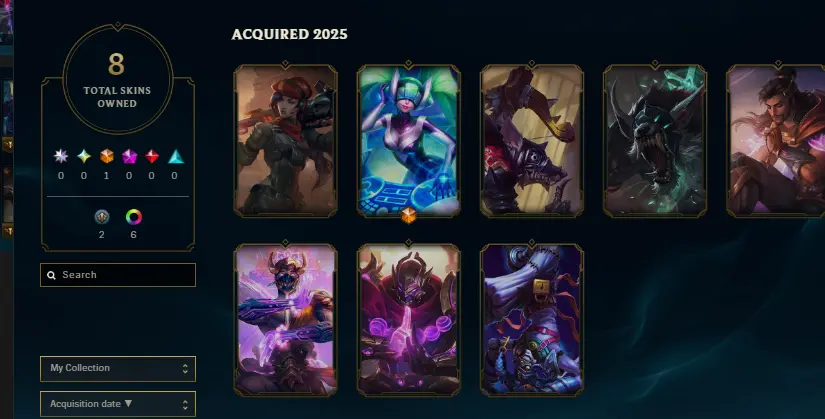Click the magenta Epic rarity gem icon

point(129,156)
